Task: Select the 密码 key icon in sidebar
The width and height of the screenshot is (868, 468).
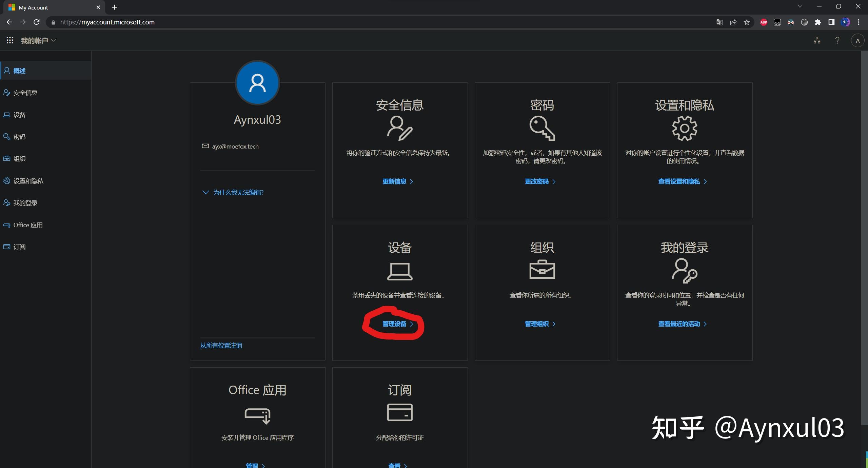Action: click(7, 137)
